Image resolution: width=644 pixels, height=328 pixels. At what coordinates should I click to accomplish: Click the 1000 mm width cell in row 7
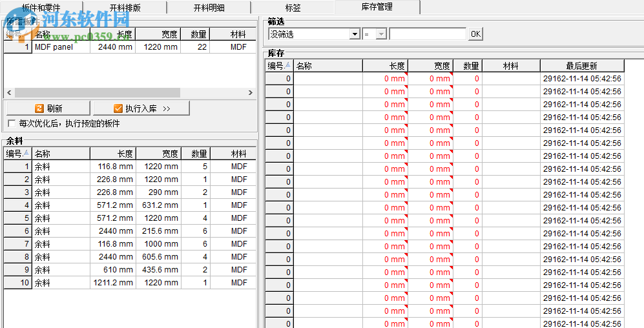pos(158,244)
